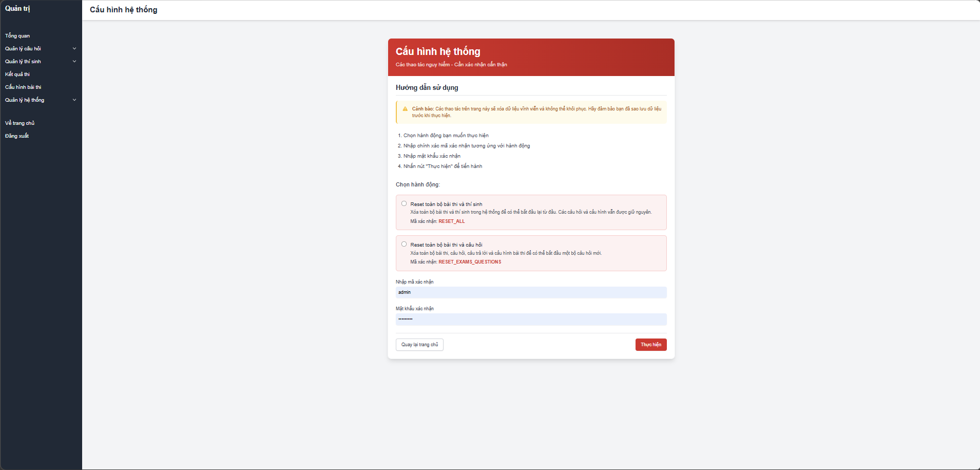The image size is (980, 470).
Task: Click the RESET_EXAMS_QUESTIONS confirmation code text
Action: point(470,262)
